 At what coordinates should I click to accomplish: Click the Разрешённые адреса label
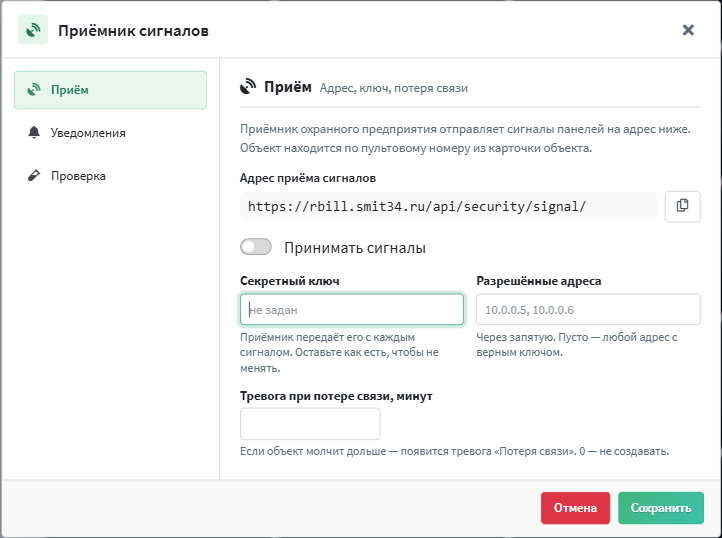point(539,281)
